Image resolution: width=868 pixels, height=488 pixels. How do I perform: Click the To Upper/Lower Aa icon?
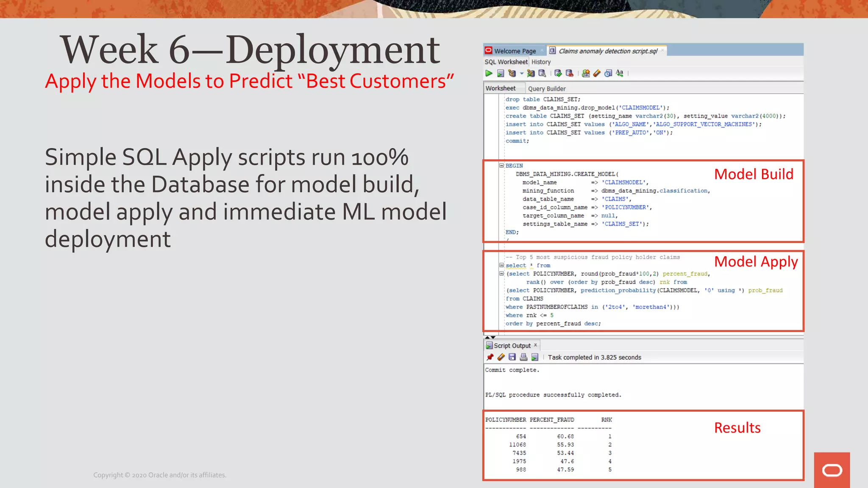[x=620, y=73]
